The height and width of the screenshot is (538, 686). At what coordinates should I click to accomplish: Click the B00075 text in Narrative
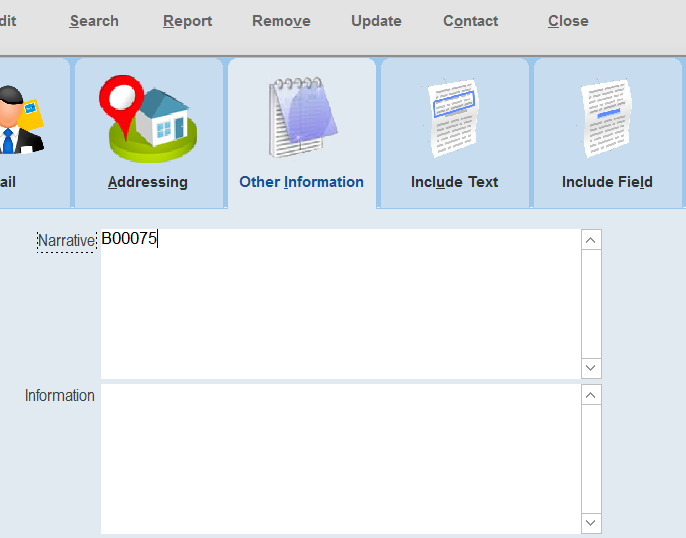click(x=129, y=239)
